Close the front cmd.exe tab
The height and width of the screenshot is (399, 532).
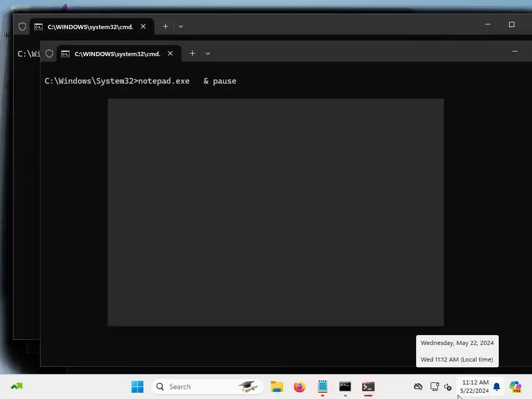click(x=170, y=54)
